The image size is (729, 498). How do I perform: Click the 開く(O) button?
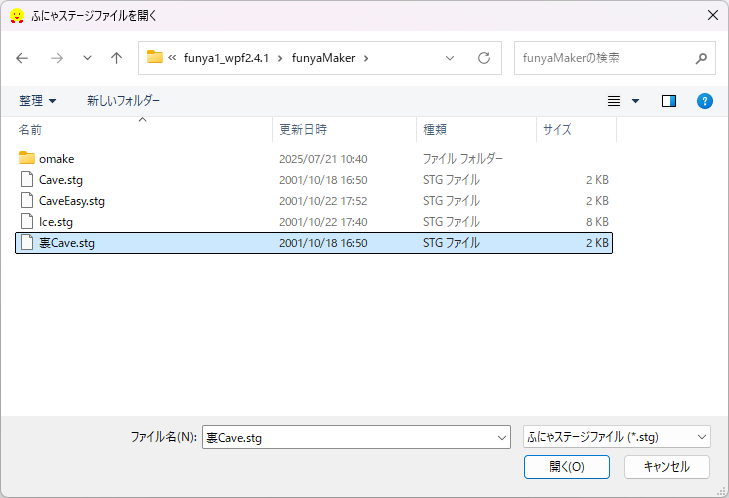[x=567, y=466]
